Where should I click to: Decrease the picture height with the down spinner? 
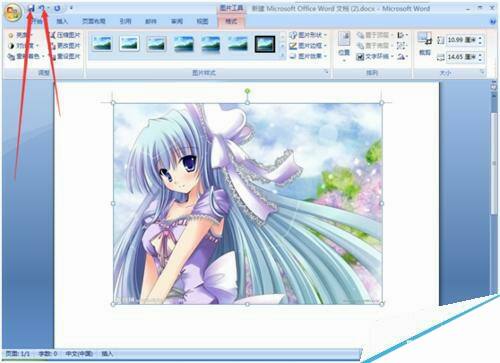pyautogui.click(x=480, y=43)
